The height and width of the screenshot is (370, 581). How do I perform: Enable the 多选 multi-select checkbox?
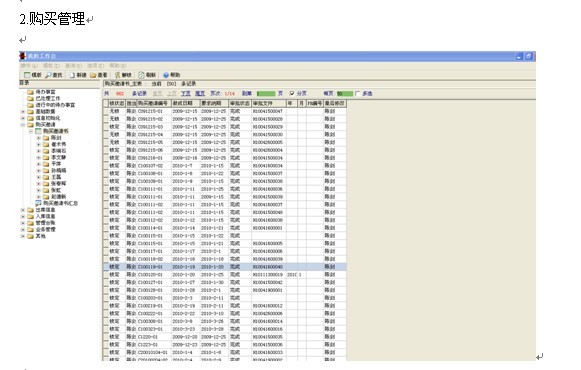tap(357, 93)
